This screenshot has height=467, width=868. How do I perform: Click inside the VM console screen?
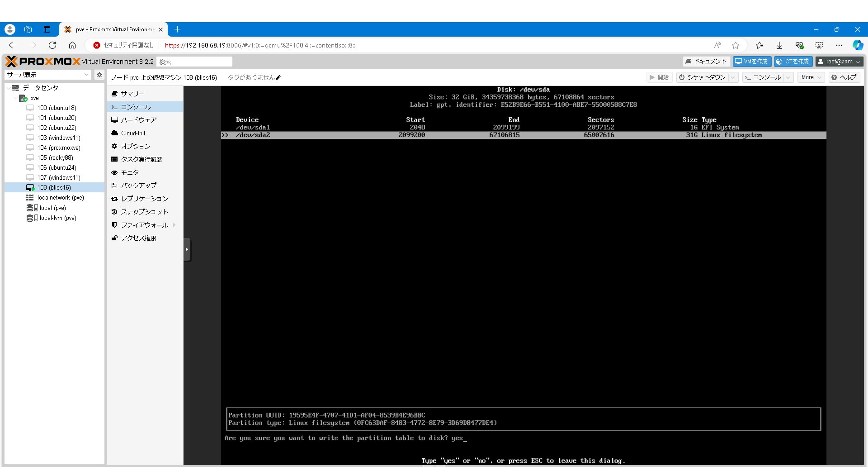point(524,275)
